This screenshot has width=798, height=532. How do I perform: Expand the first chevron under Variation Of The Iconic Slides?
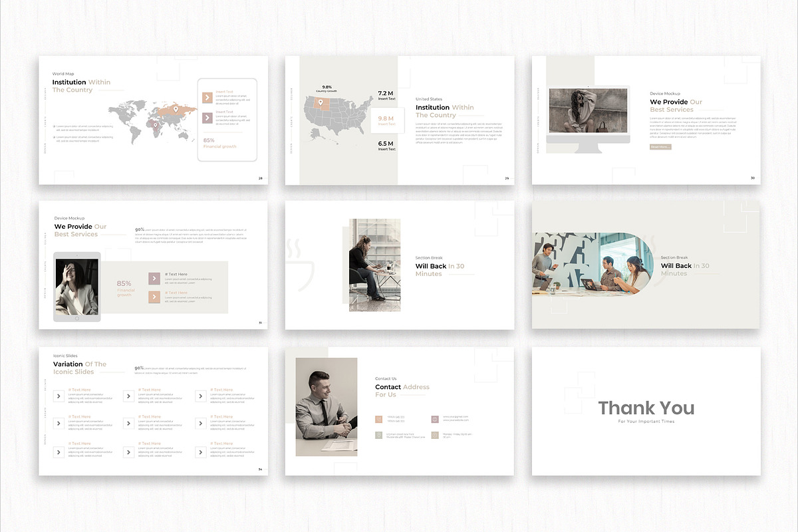tap(58, 395)
